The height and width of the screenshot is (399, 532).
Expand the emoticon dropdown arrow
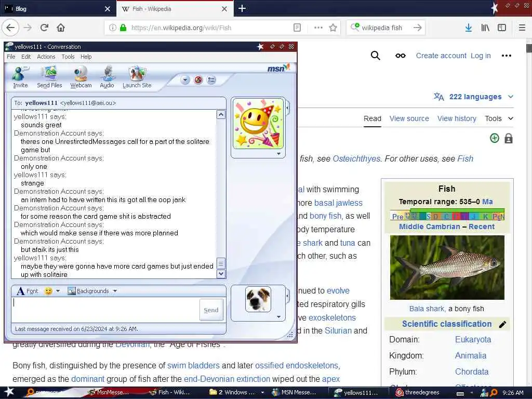pos(58,291)
